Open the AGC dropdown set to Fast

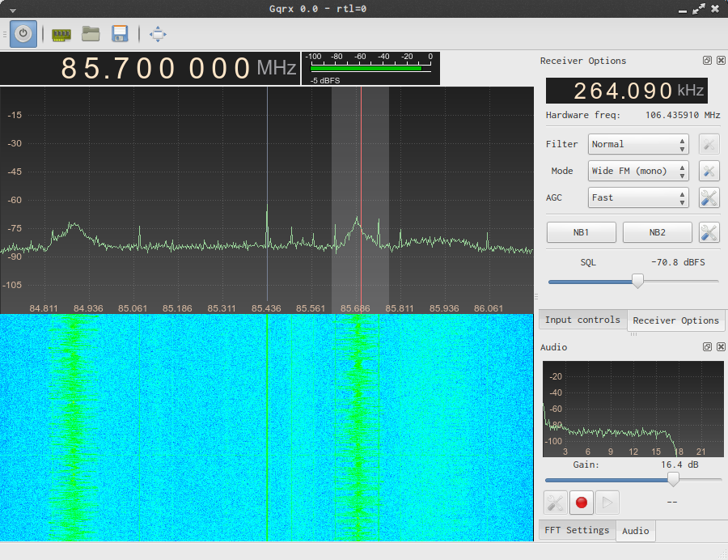point(638,197)
